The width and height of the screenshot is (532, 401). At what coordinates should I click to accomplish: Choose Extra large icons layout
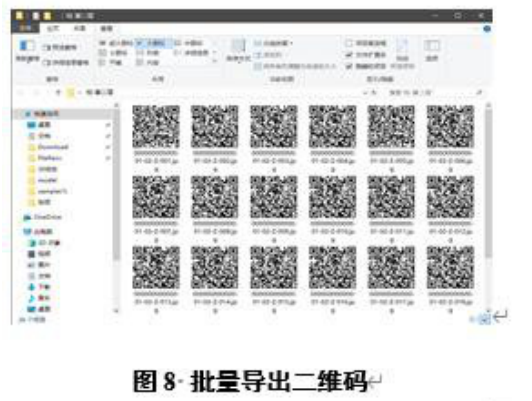pyautogui.click(x=116, y=43)
